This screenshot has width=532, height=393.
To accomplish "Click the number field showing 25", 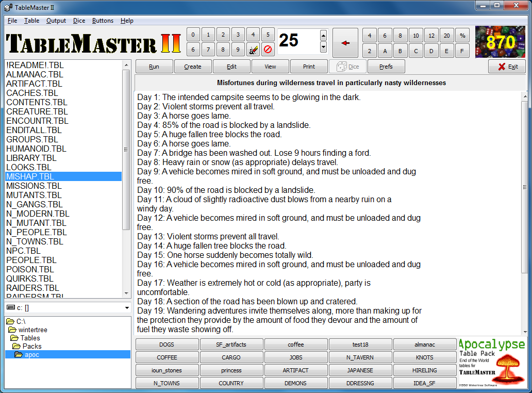I will coord(298,41).
